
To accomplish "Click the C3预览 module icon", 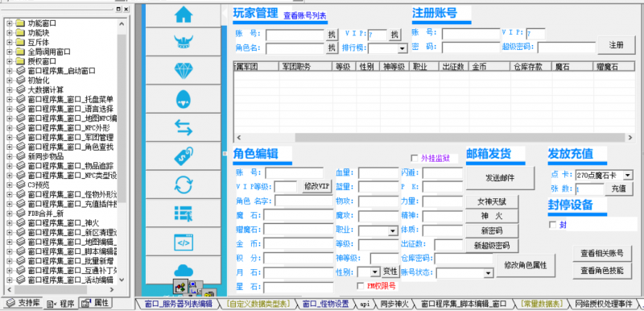I will [21, 185].
